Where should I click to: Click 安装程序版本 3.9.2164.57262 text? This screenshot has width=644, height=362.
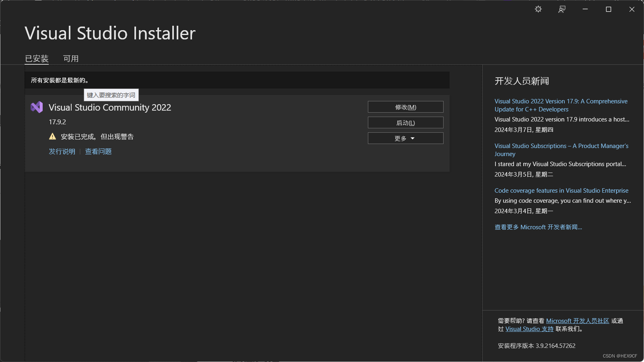pyautogui.click(x=537, y=346)
